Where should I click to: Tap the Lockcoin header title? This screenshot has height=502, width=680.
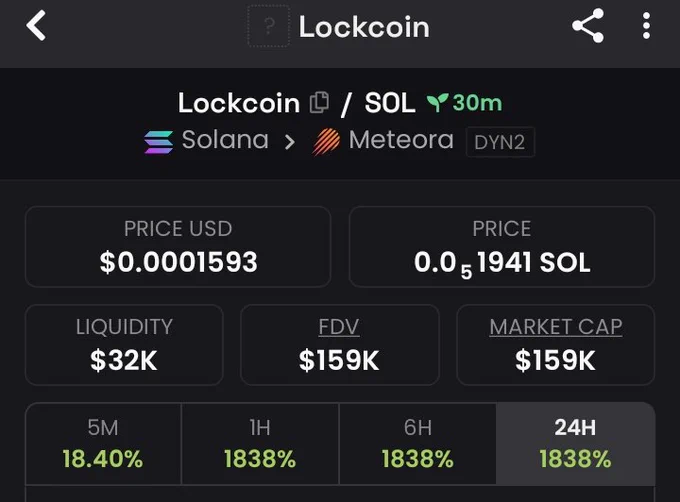tap(364, 27)
